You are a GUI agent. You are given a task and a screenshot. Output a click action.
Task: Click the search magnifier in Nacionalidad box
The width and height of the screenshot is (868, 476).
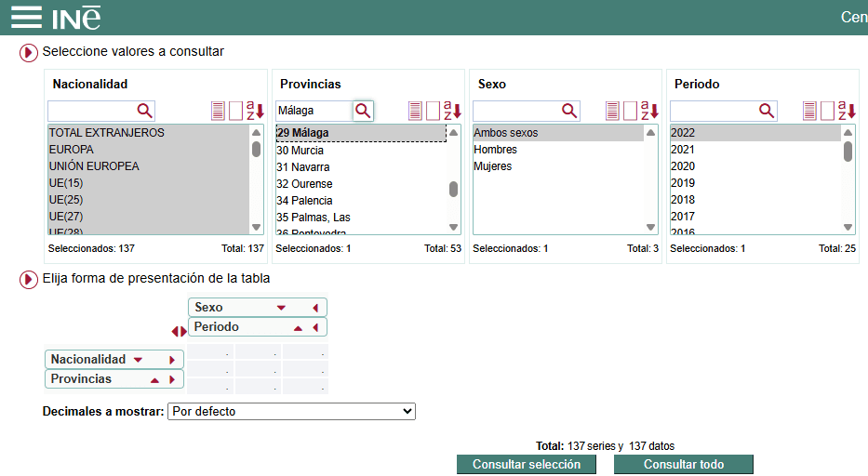[x=144, y=111]
